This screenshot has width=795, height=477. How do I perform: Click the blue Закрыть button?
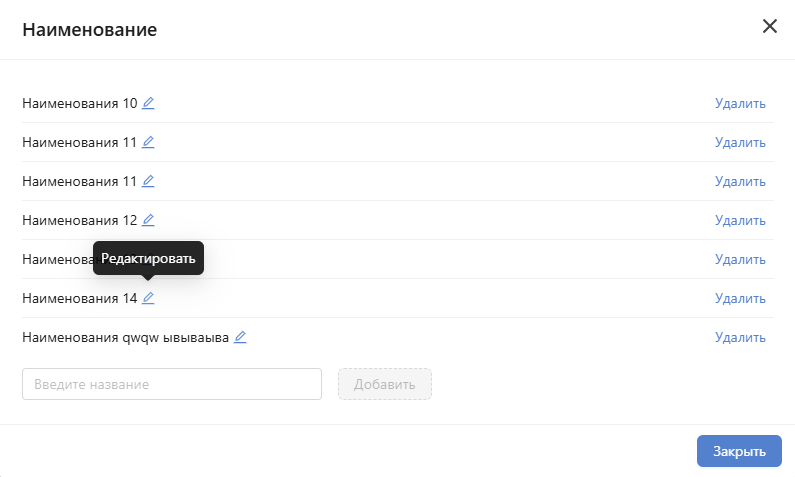(739, 451)
